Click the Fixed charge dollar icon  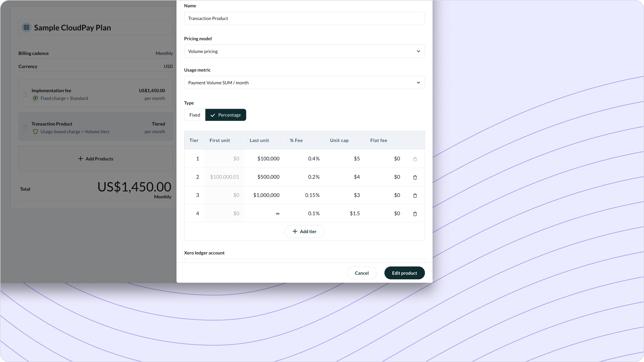36,98
